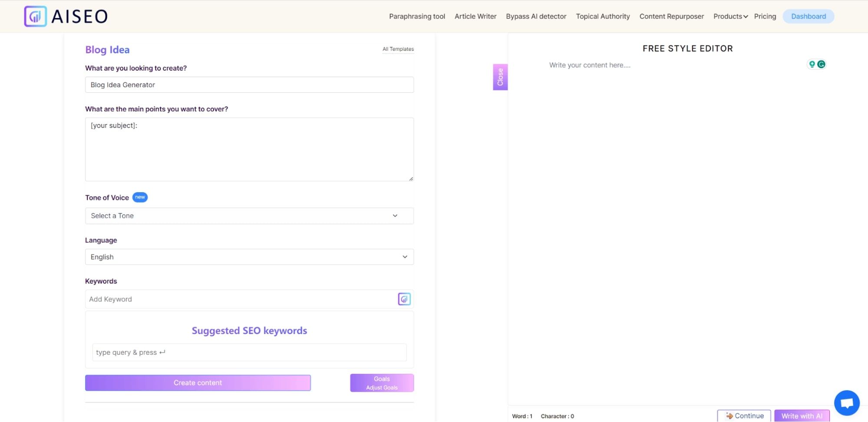Close the side panel via Close tab

500,77
